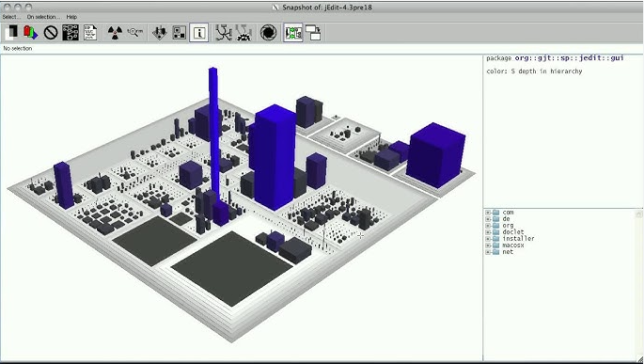Click the package org::gjt::sp::jedit::gui label
Image resolution: width=644 pixels, height=364 pixels.
(555, 58)
